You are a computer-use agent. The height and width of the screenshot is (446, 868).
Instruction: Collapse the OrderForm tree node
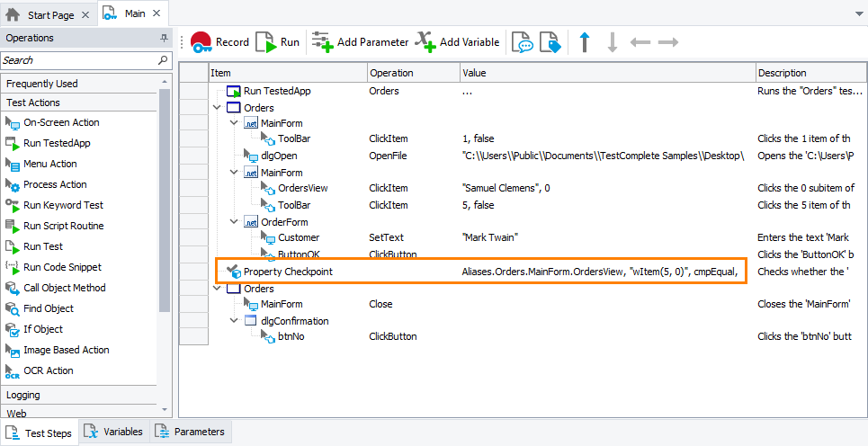tap(234, 221)
